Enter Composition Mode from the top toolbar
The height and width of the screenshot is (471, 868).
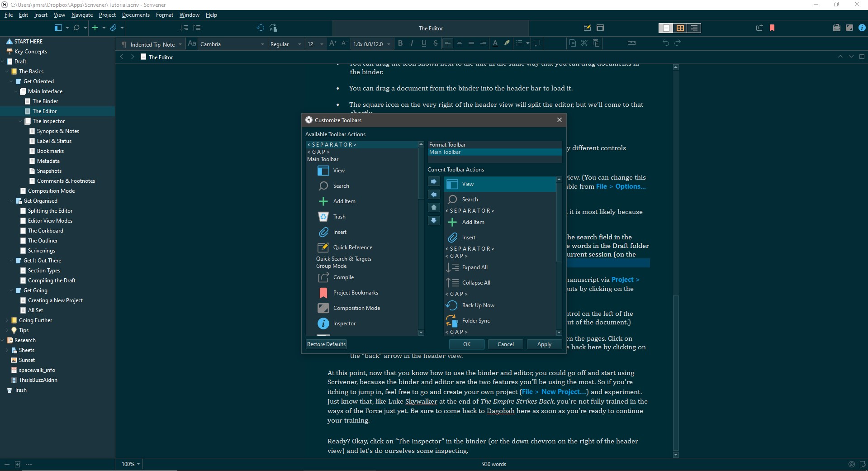pyautogui.click(x=849, y=28)
